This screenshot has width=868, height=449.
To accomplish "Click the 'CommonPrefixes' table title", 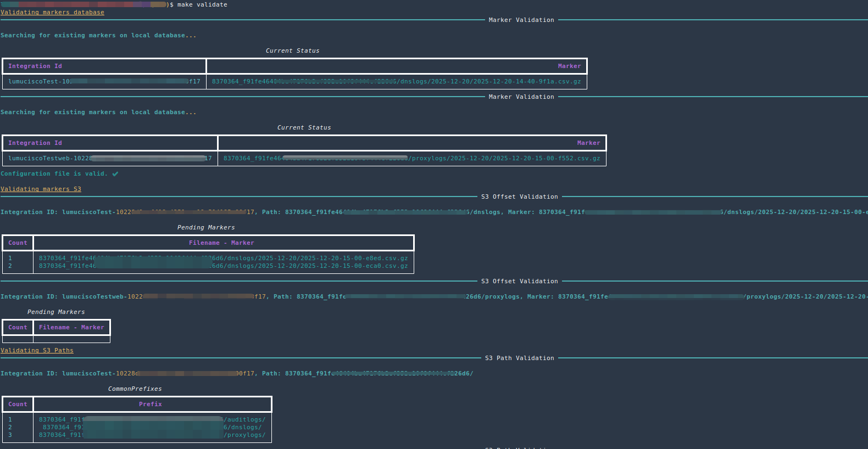I will tap(135, 389).
